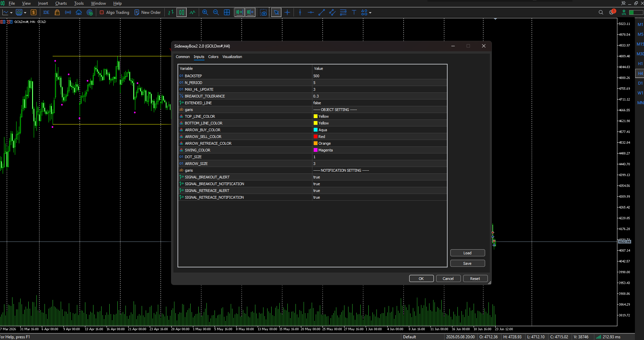This screenshot has height=340, width=644.
Task: Open the chart type selector icon
Action: (x=5, y=12)
